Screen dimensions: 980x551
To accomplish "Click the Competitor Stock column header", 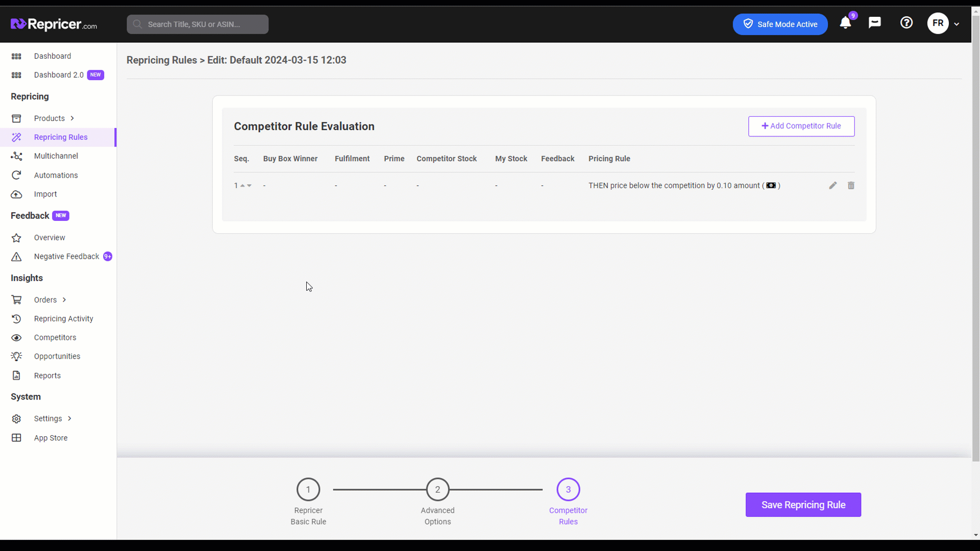I will (x=447, y=159).
